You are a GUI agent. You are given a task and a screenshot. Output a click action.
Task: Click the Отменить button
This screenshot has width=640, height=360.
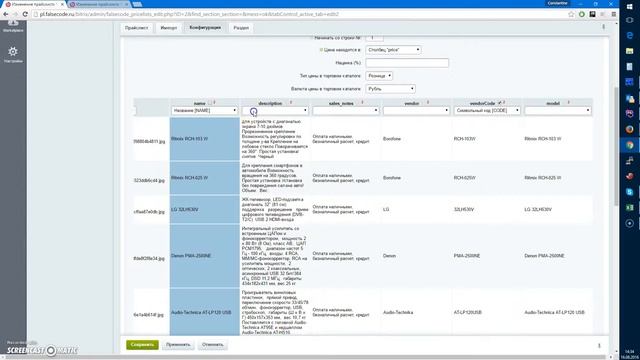pyautogui.click(x=213, y=345)
